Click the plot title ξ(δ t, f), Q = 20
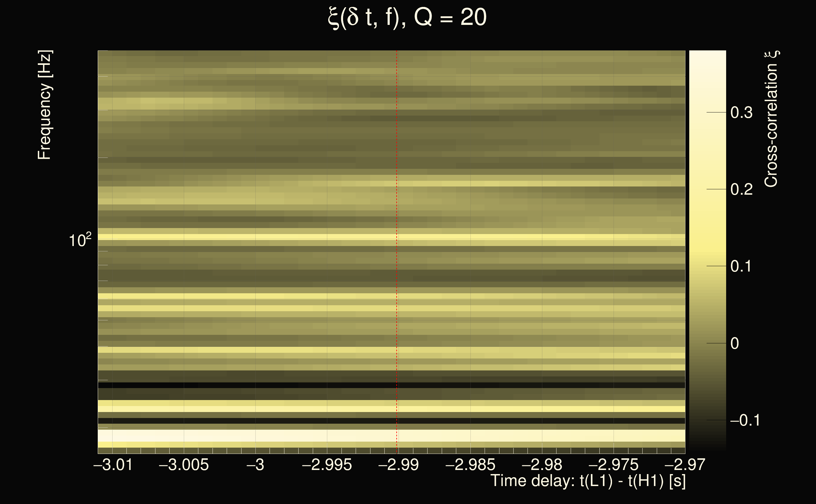This screenshot has height=504, width=816. click(407, 17)
